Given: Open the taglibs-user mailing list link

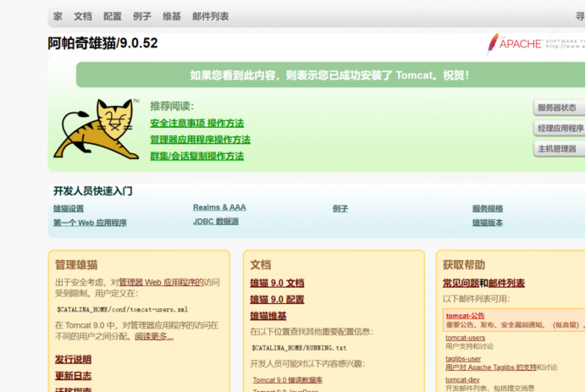Looking at the screenshot, I should click(463, 358).
